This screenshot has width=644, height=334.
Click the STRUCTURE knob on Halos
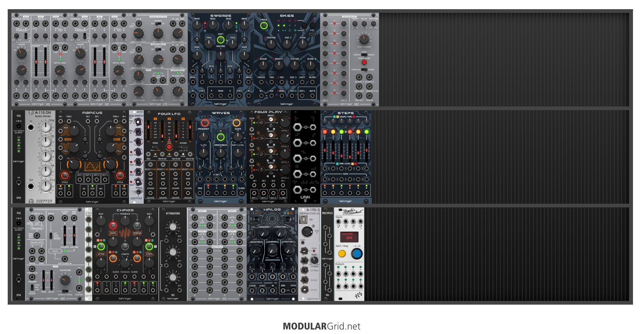pos(280,234)
